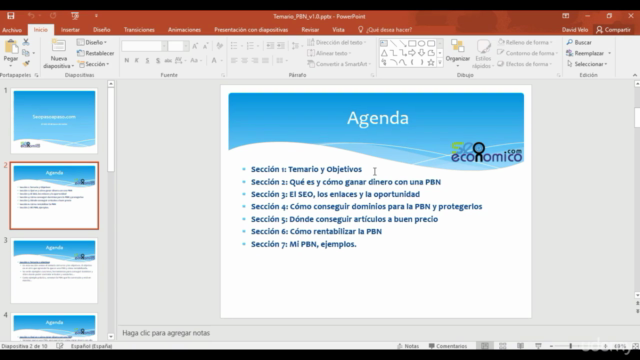
Task: Switch to the Transiciones tab
Action: coord(139,30)
